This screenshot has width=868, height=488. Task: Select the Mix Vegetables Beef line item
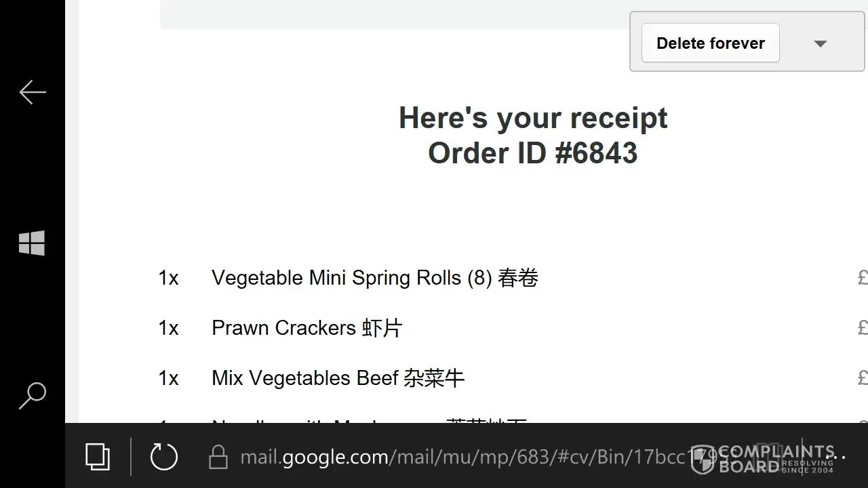pyautogui.click(x=338, y=378)
